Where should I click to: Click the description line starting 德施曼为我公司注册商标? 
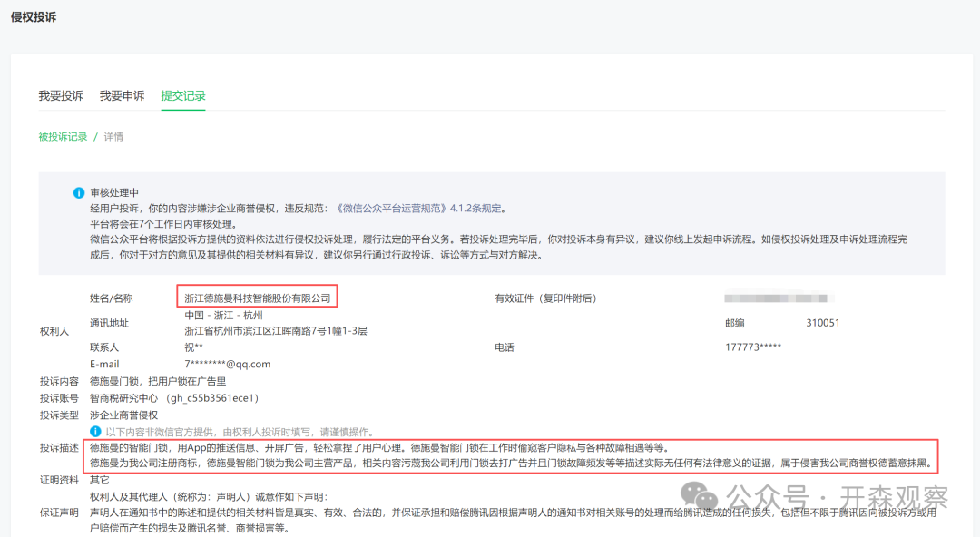tap(511, 464)
